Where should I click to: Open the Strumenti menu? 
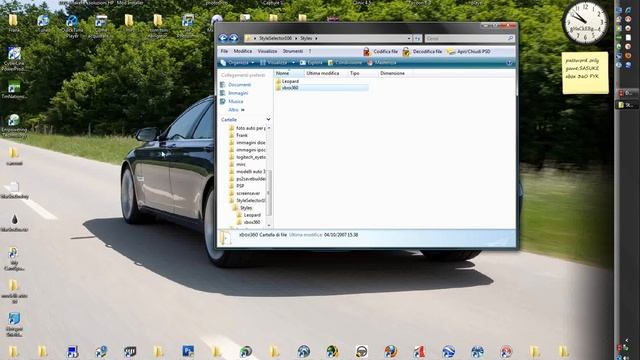tap(293, 51)
